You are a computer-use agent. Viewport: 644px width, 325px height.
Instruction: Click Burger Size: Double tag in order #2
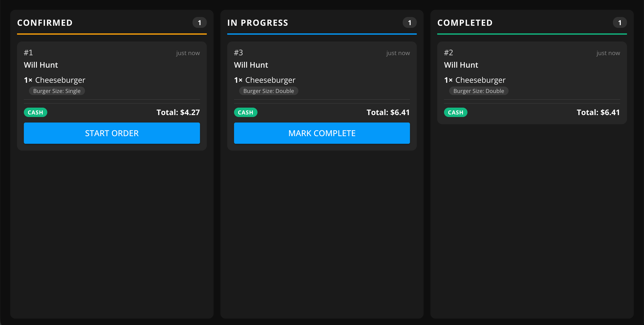[x=479, y=91]
